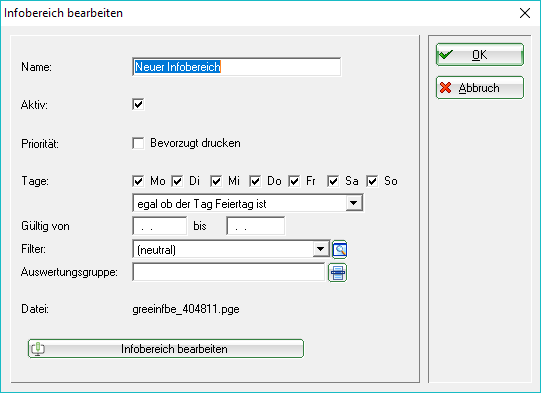Enable Bevorzugt drucken checkbox

138,143
